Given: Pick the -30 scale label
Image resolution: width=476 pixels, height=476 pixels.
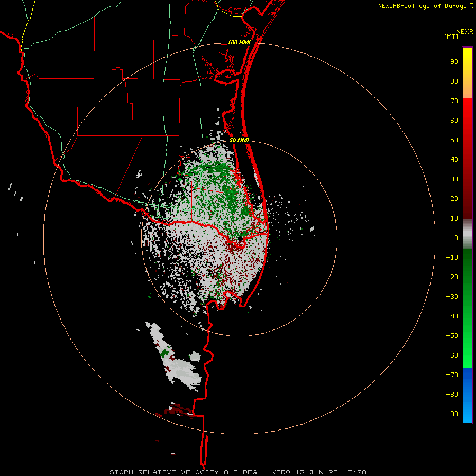Looking at the screenshot, I should 452,297.
